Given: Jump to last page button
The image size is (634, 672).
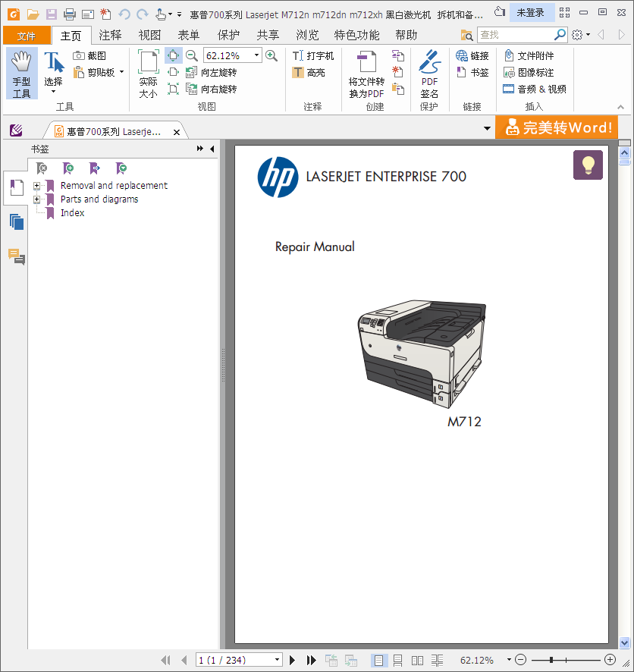Looking at the screenshot, I should click(x=311, y=660).
